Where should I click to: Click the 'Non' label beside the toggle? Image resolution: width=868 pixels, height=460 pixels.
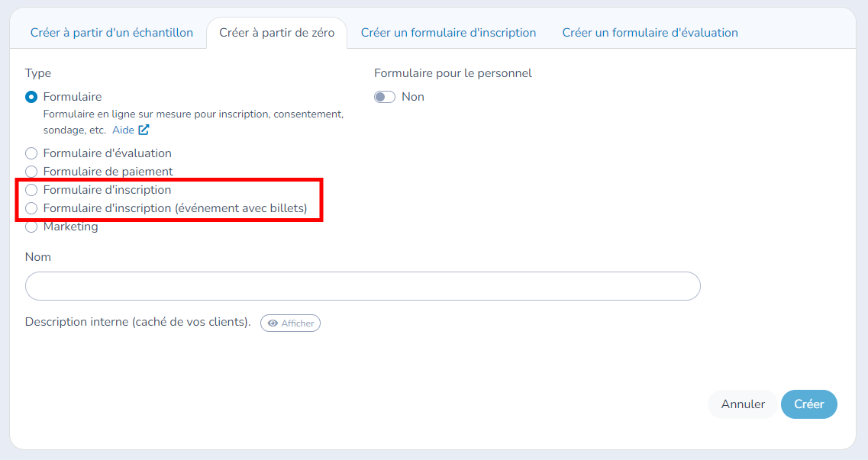(x=413, y=97)
